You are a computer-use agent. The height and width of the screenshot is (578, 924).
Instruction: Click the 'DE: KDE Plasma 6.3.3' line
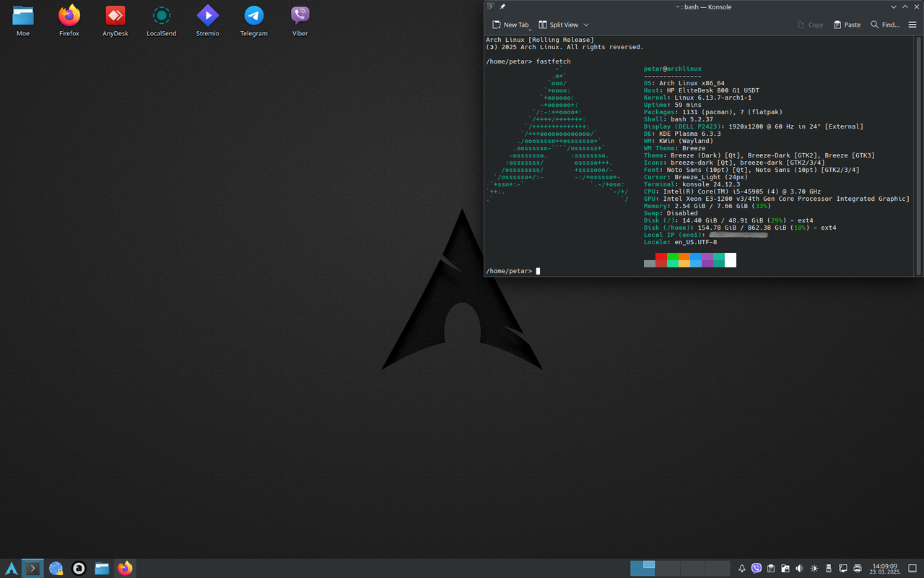682,134
